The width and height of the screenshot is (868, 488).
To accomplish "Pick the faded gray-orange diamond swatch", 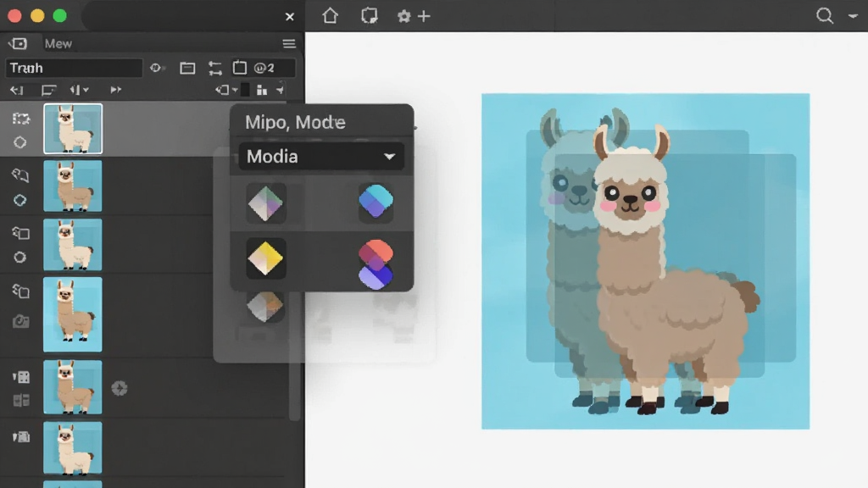I will pyautogui.click(x=265, y=306).
